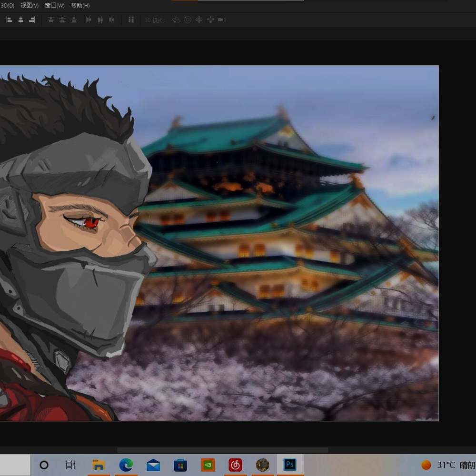The width and height of the screenshot is (476, 476).
Task: Open NetEase Cloud Music on the taskbar
Action: click(x=235, y=465)
